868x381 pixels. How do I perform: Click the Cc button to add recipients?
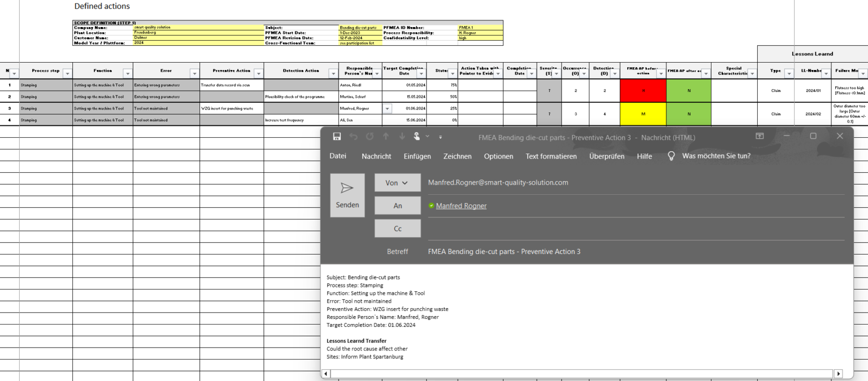pyautogui.click(x=397, y=228)
